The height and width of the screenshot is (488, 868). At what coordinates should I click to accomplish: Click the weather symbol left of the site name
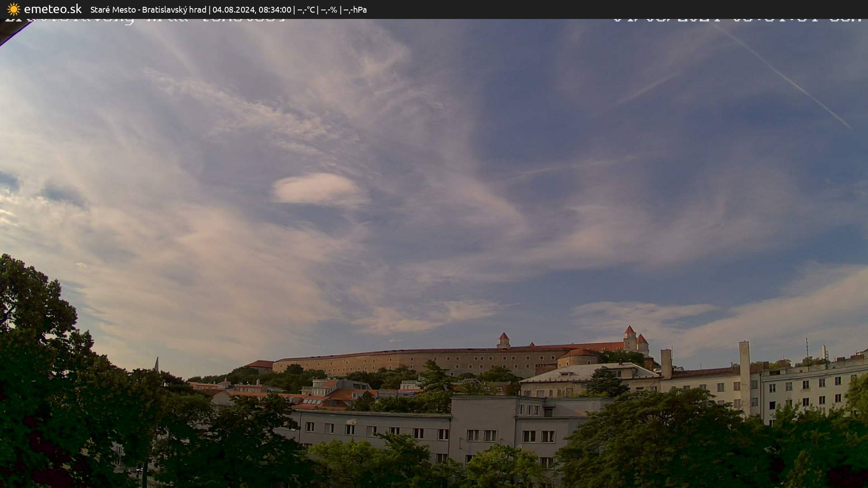pyautogui.click(x=14, y=9)
